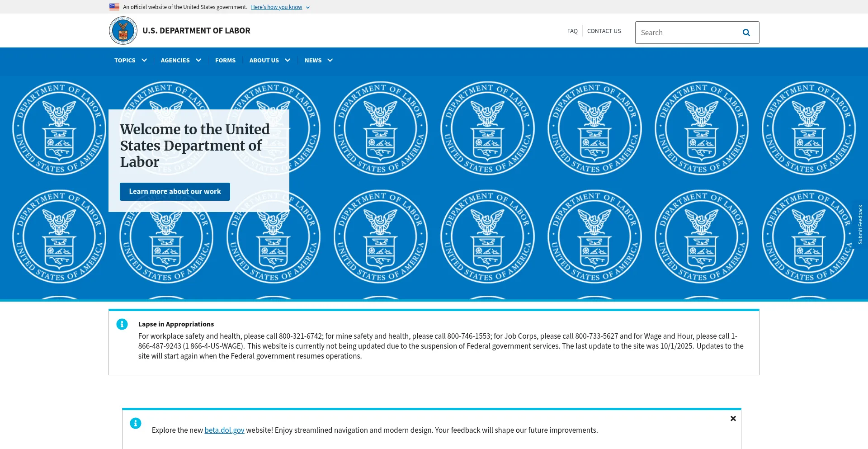This screenshot has height=449, width=868.
Task: Open the Contact Us link
Action: tap(604, 31)
